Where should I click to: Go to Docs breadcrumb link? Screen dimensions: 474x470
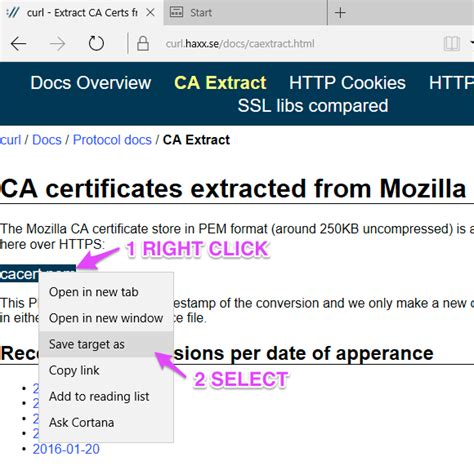coord(47,140)
